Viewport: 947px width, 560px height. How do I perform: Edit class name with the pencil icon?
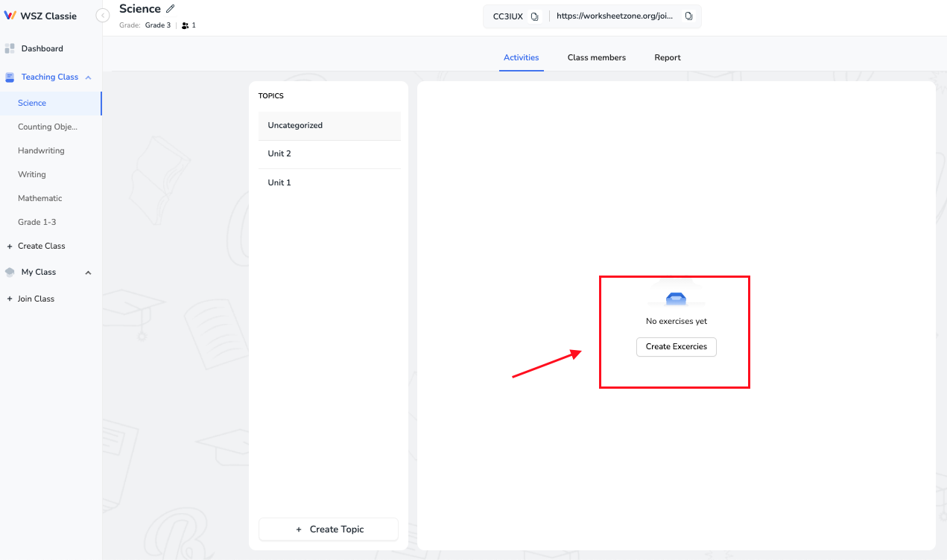click(x=171, y=9)
